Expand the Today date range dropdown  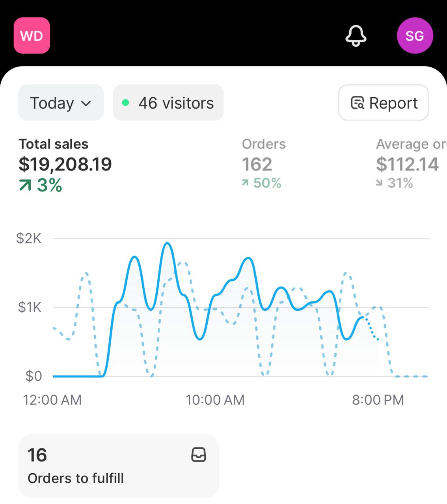coord(61,102)
